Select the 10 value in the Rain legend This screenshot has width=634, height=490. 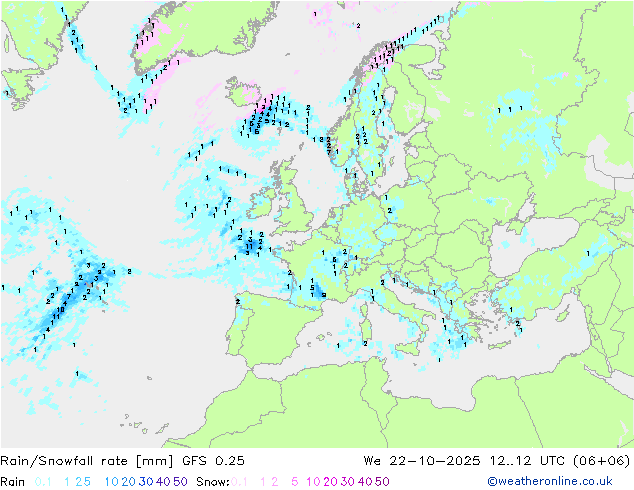coord(112,482)
